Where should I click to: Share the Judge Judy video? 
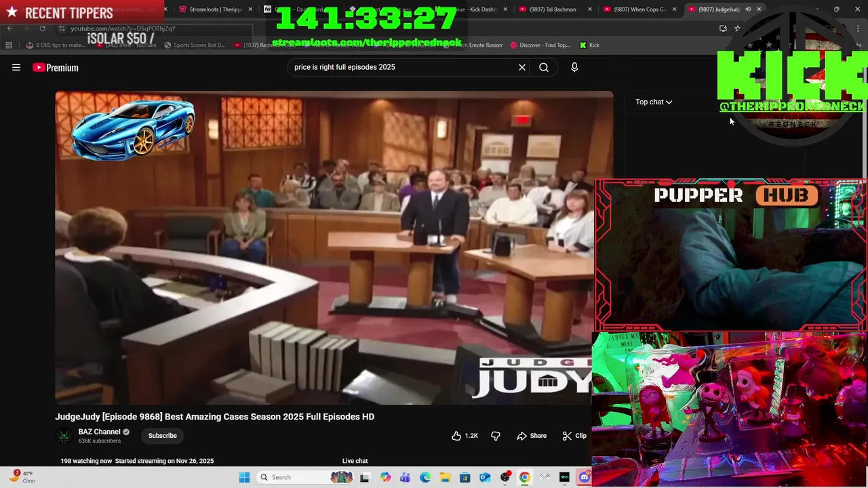(532, 436)
